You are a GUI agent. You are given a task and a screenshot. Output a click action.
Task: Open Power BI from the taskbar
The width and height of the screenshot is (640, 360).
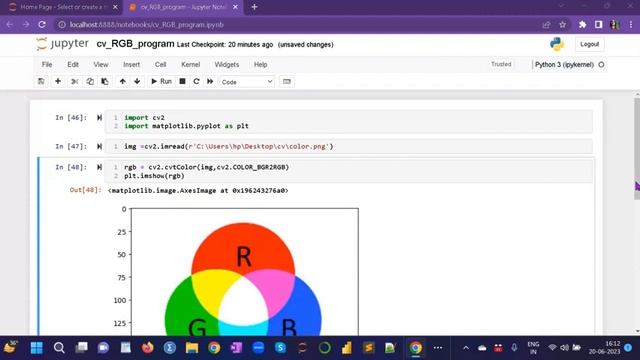(347, 348)
